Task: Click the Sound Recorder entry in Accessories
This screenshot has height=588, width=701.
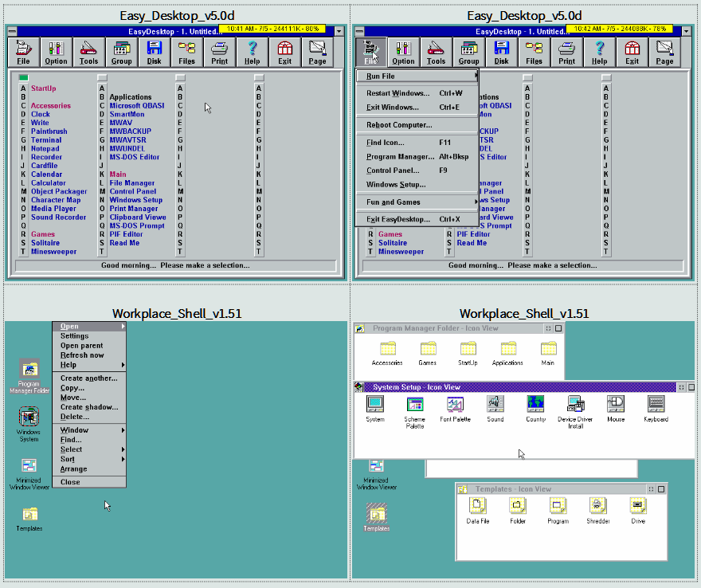Action: tap(59, 218)
